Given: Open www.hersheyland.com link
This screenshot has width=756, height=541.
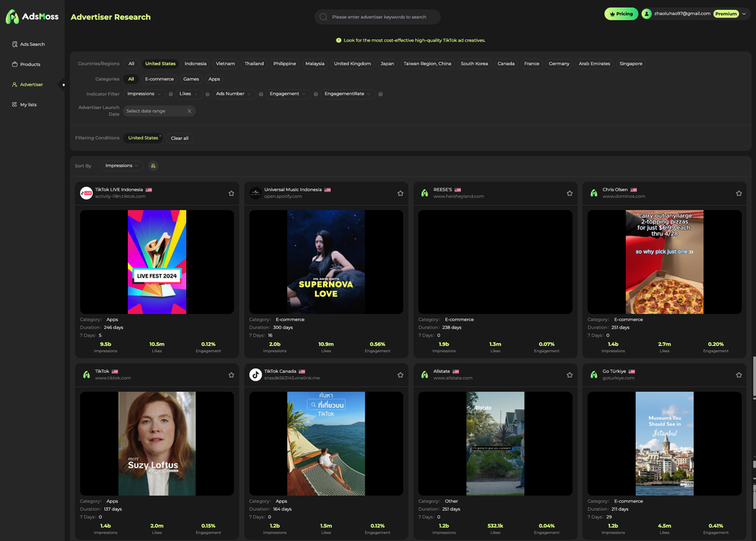Looking at the screenshot, I should click(x=459, y=197).
